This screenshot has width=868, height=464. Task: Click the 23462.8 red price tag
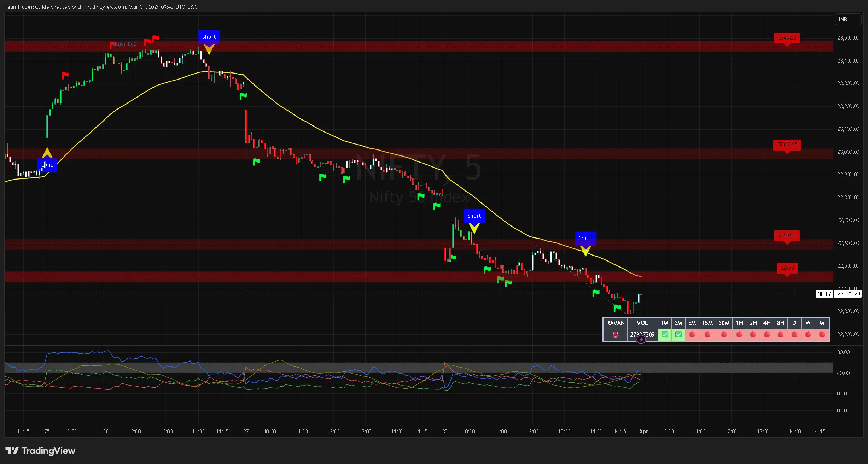tap(787, 38)
